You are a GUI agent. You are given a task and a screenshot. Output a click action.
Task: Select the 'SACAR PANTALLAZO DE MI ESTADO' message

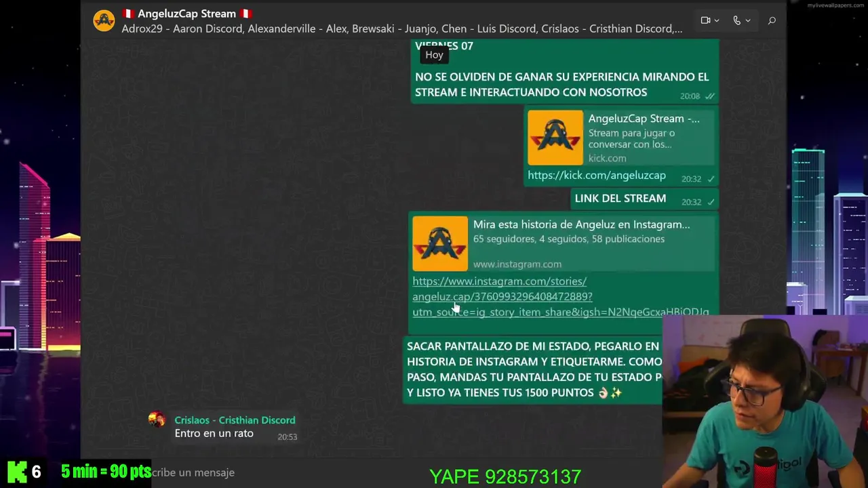pyautogui.click(x=534, y=369)
